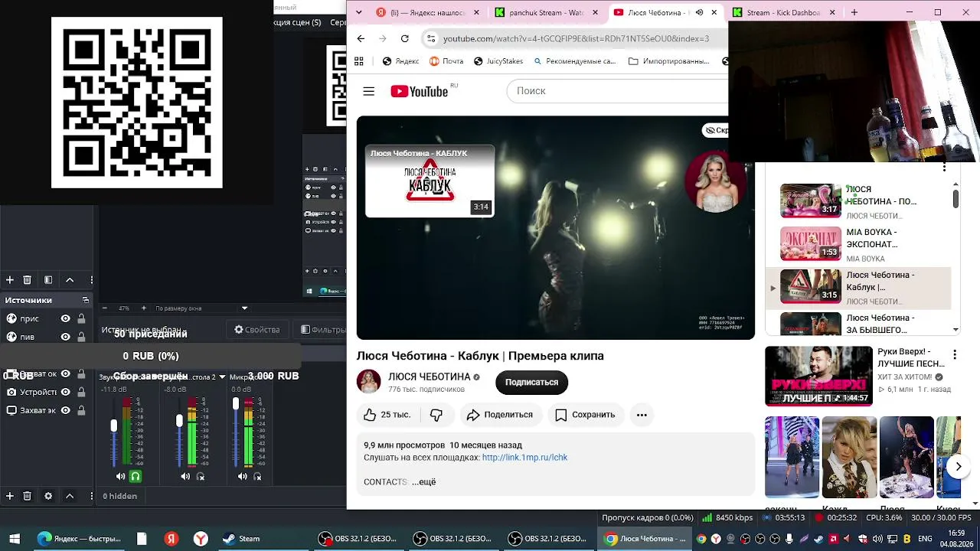Add a scene in the OBS Scenes toolbar
980x551 pixels.
tap(10, 280)
